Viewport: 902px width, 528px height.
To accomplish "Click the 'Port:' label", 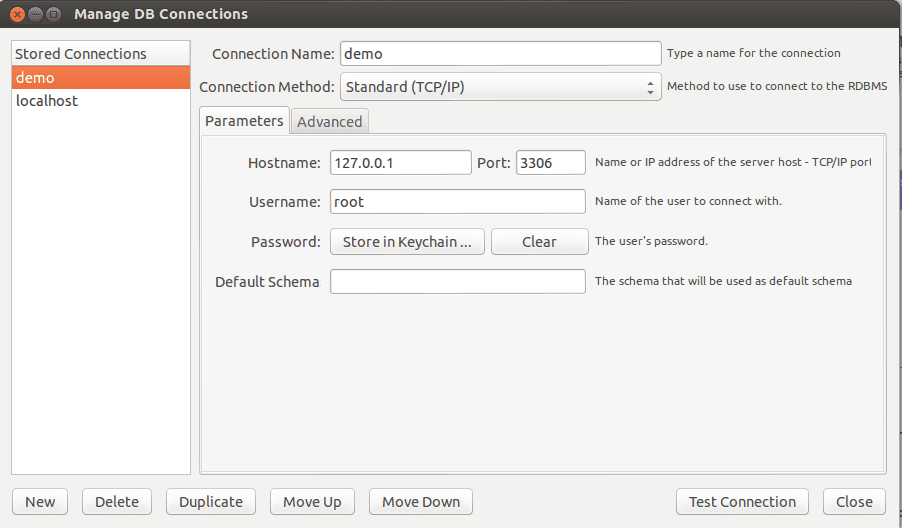I will [x=494, y=163].
